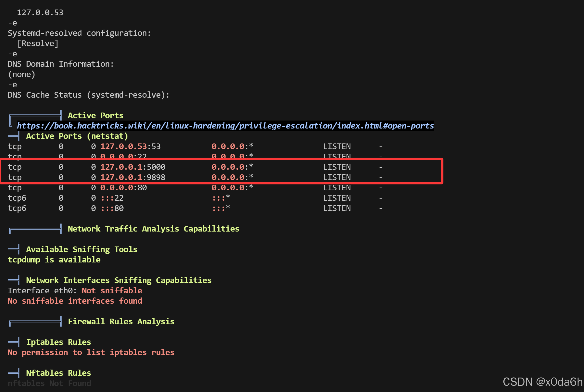Screen dimensions: 584x392
Task: Open the hacktricks open-ports URL
Action: click(225, 126)
